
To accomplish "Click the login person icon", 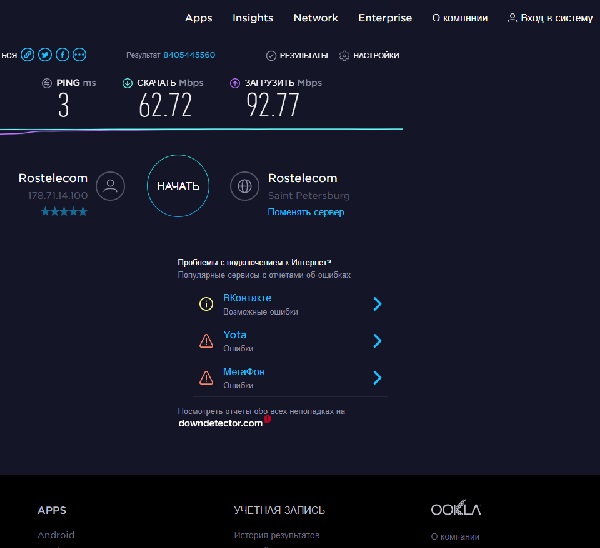I will pyautogui.click(x=512, y=18).
